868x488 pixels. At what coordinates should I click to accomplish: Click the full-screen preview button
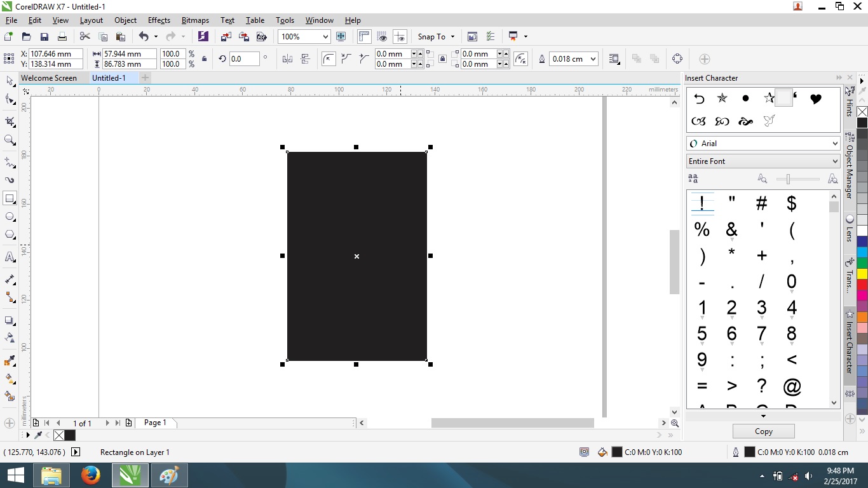pos(340,36)
